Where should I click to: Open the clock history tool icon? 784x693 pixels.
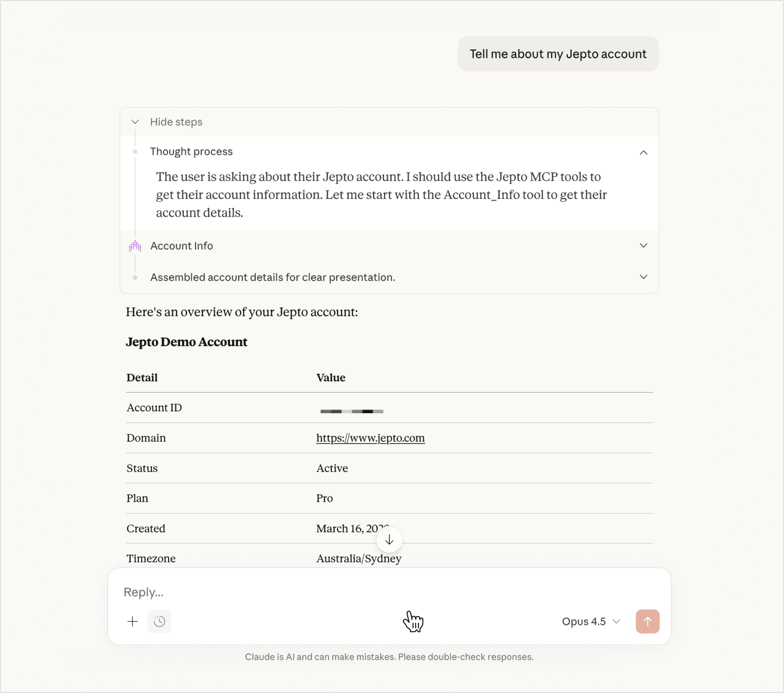click(159, 621)
